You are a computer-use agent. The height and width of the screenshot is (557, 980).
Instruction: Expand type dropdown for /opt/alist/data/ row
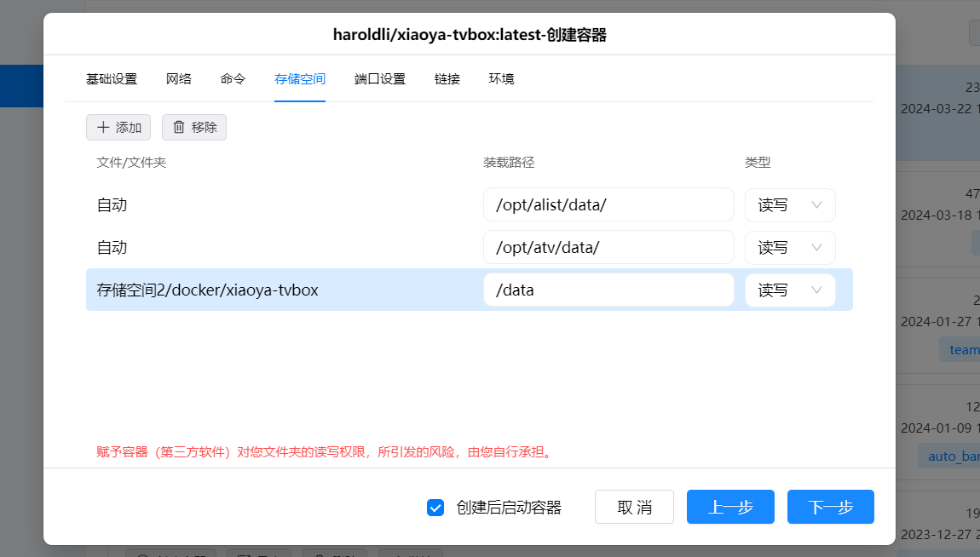[790, 205]
